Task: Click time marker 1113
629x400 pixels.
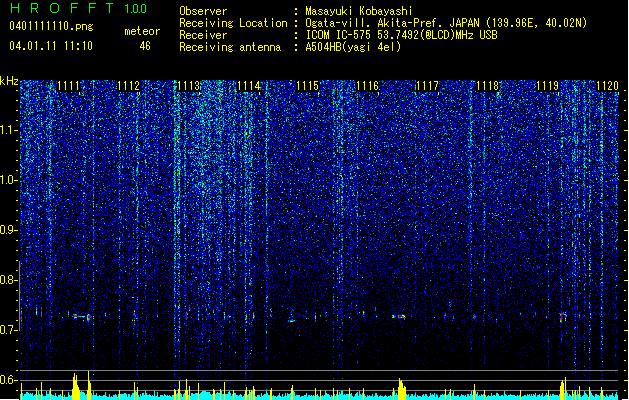Action: [x=188, y=86]
